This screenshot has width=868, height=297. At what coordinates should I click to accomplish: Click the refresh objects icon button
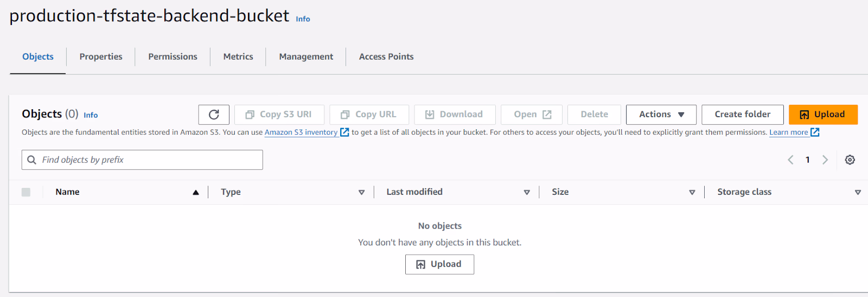(x=214, y=115)
